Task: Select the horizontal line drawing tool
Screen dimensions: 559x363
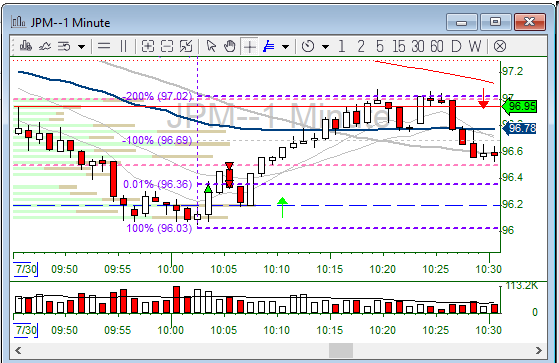Action: [104, 46]
